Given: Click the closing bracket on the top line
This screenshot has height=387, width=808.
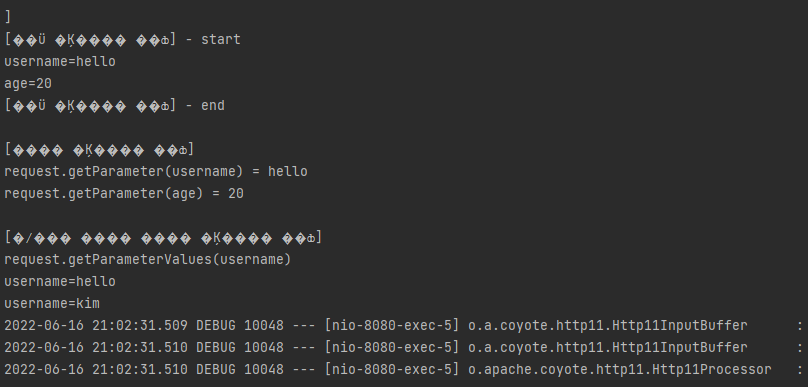Looking at the screenshot, I should pos(8,17).
